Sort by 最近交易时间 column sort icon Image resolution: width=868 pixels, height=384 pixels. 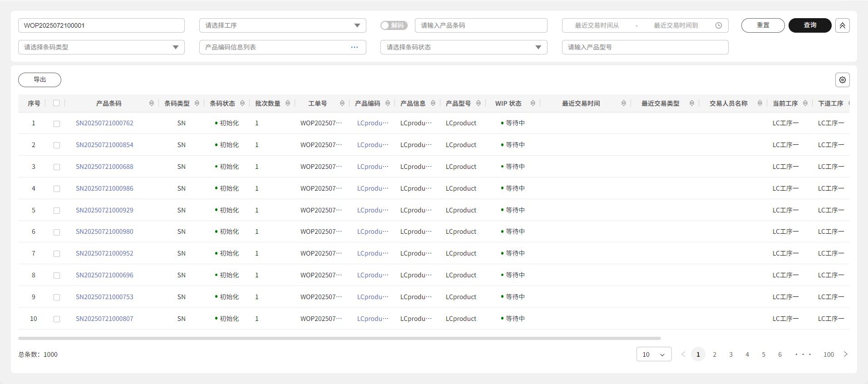tap(624, 103)
